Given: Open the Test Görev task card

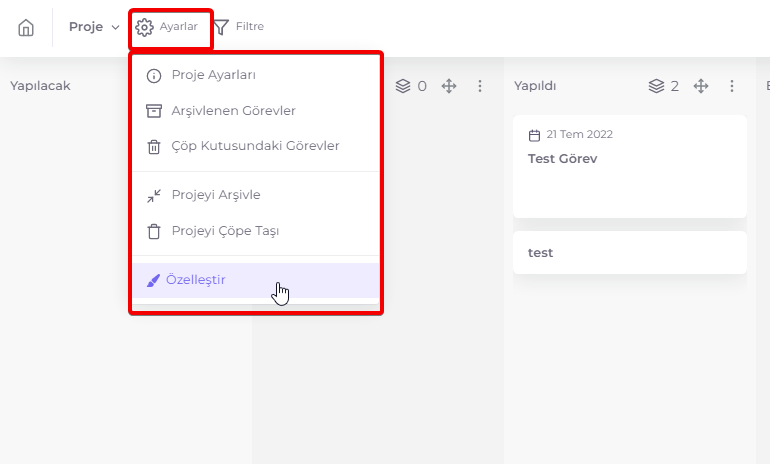Looking at the screenshot, I should click(630, 166).
